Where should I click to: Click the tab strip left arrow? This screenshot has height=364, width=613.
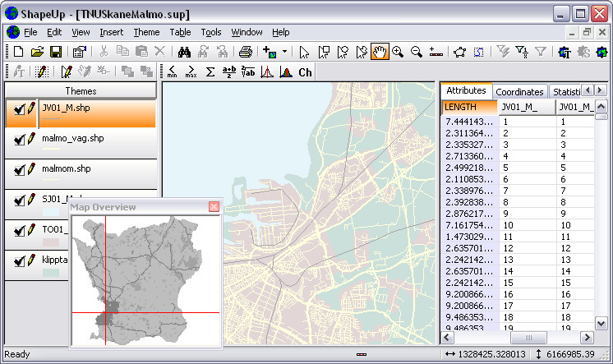[x=588, y=90]
